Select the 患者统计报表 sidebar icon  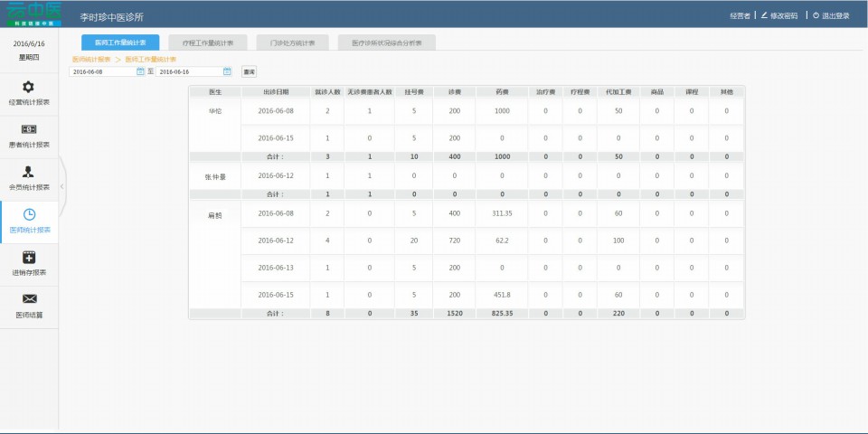pyautogui.click(x=29, y=129)
